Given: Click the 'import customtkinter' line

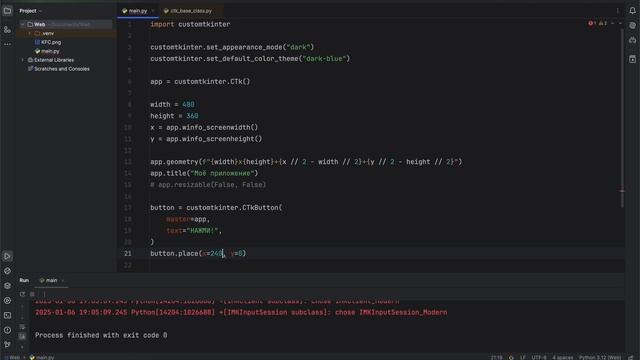Looking at the screenshot, I should click(190, 24).
